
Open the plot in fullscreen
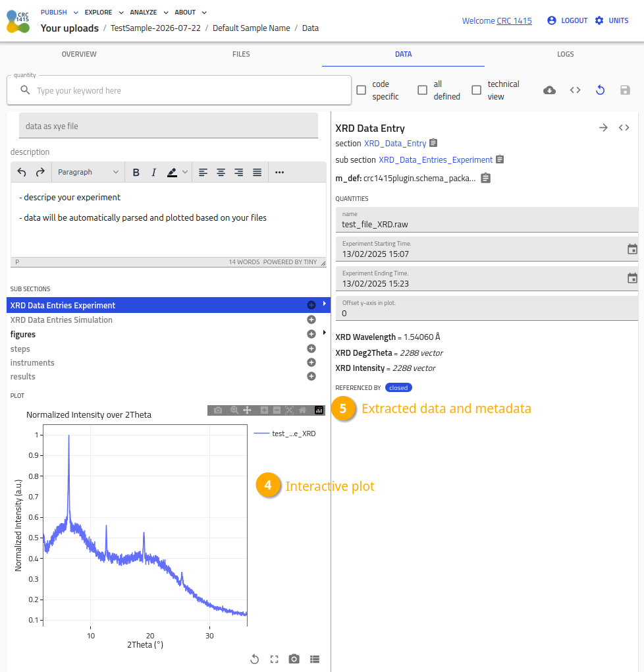[274, 659]
